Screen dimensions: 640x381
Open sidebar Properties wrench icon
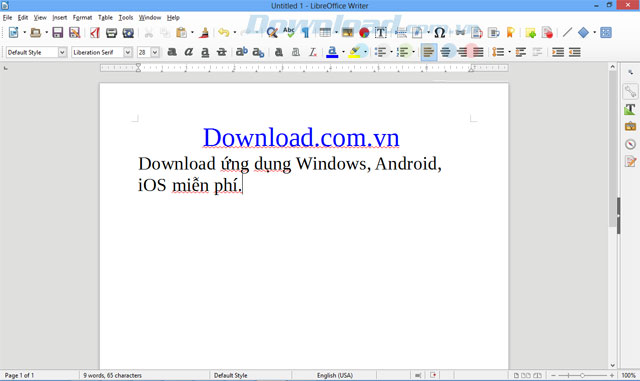630,91
